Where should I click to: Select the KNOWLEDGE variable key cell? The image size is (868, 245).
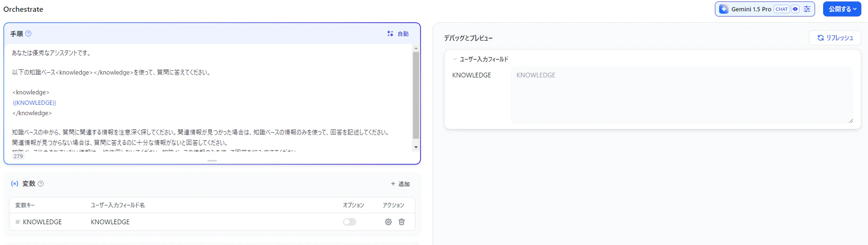pyautogui.click(x=43, y=222)
